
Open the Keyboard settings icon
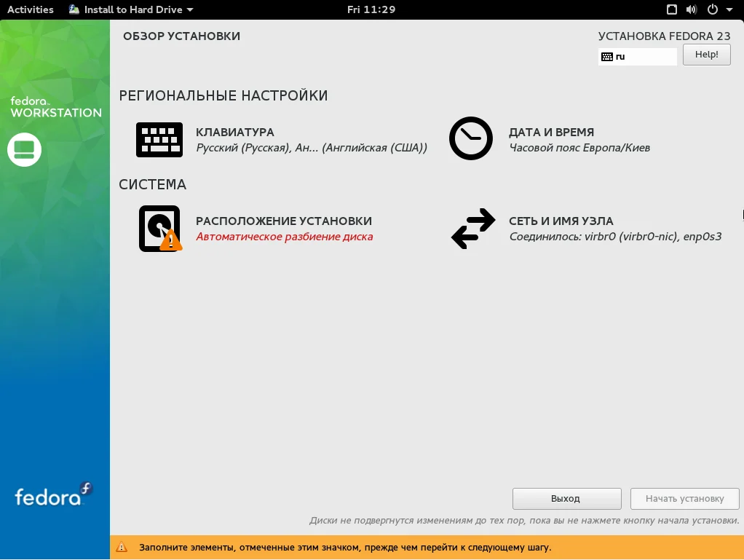tap(159, 140)
